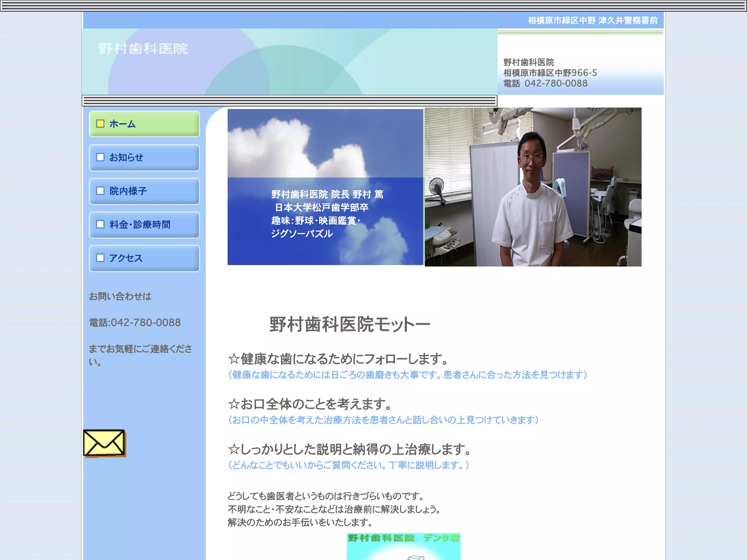
Task: Click the line ☆お口全体のことを考えます。
Action: point(310,404)
